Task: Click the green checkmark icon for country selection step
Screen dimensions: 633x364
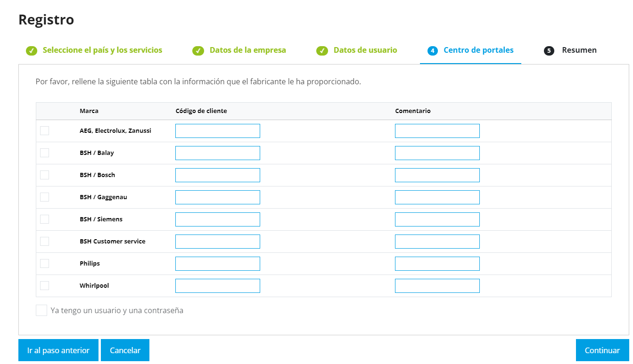Action: pos(32,51)
